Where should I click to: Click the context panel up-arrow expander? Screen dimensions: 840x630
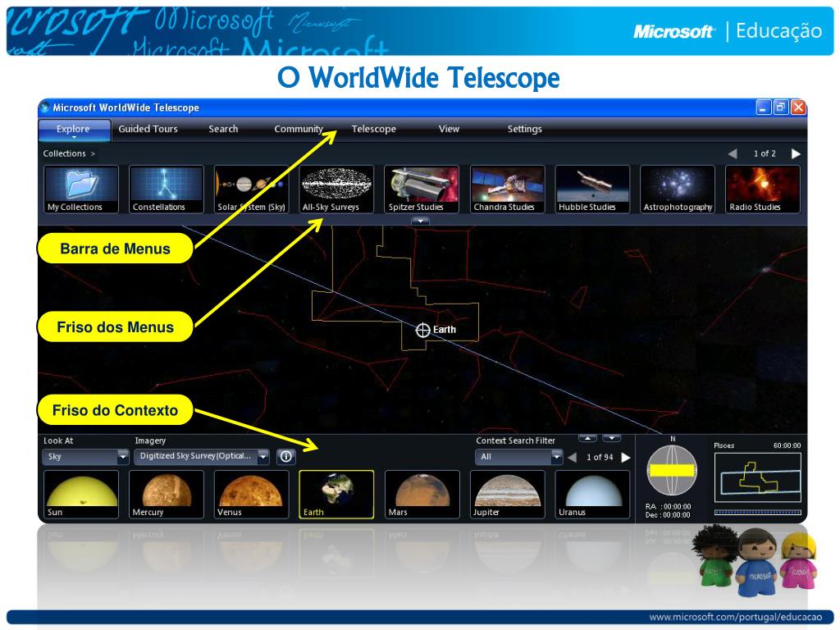[587, 438]
